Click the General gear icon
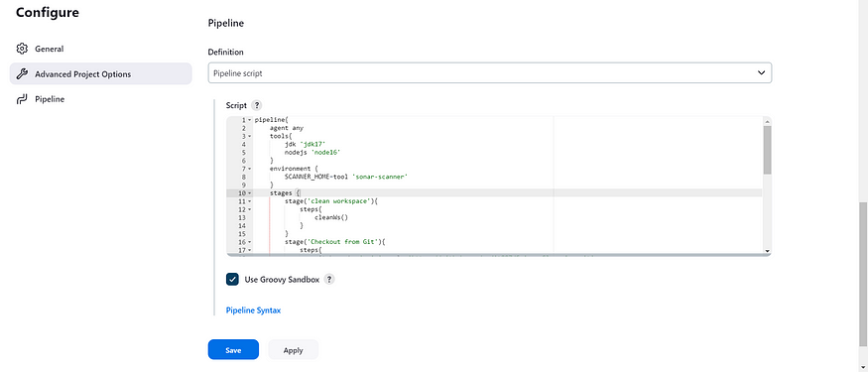Screen dimensions: 868x372 tap(22, 49)
